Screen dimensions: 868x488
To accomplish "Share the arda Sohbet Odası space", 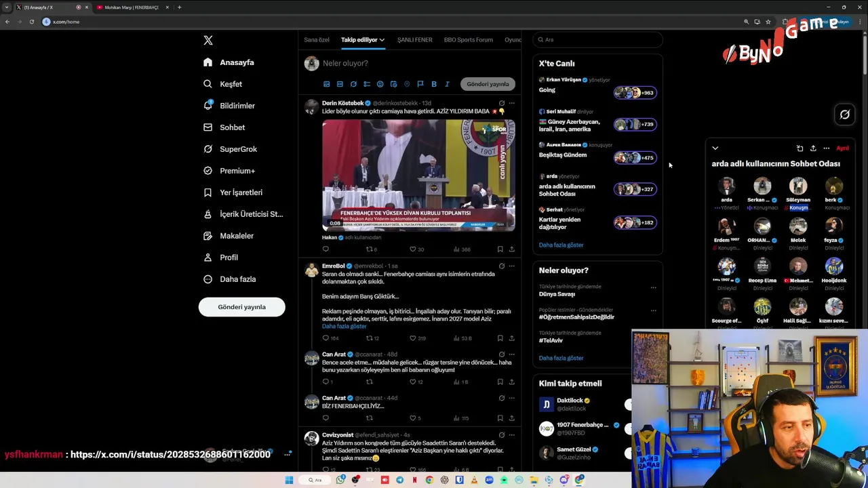I will 813,148.
